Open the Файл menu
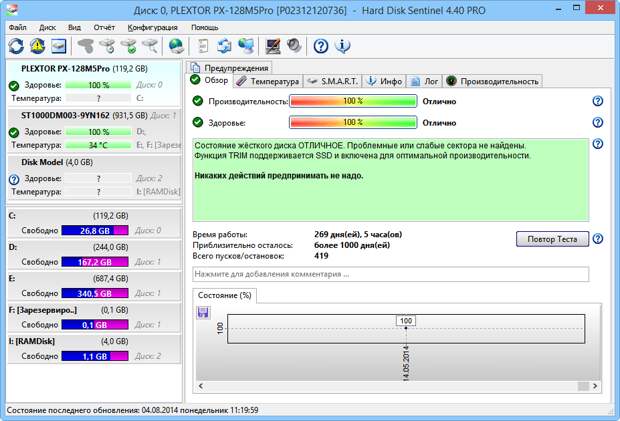This screenshot has width=620, height=421. [18, 27]
